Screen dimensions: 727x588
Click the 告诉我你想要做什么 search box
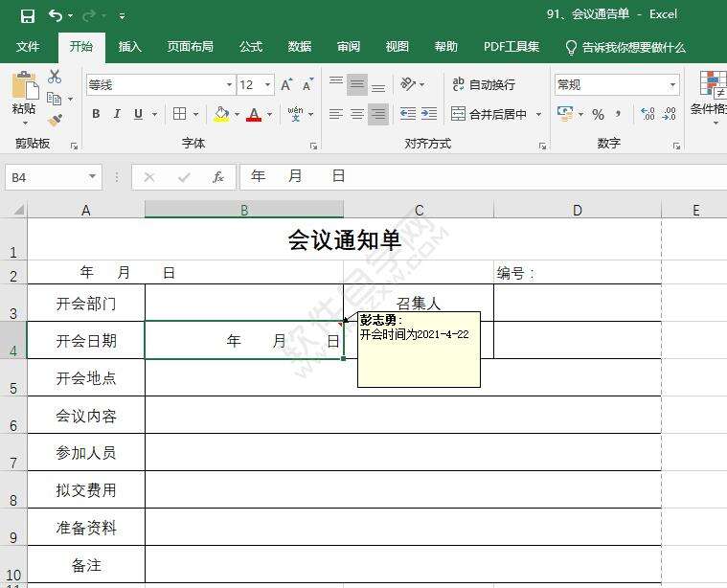pos(625,47)
